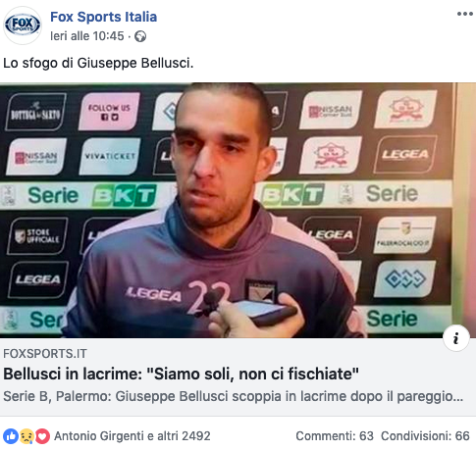Click the 'FOLLOW US' sponsor tile in photo
The height and width of the screenshot is (451, 476).
pos(109,112)
